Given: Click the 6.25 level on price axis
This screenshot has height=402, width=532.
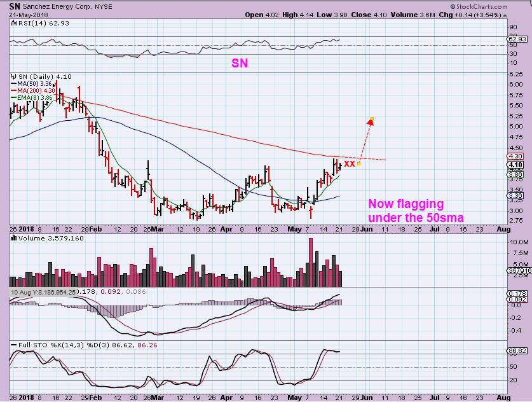Looking at the screenshot, I should [x=515, y=74].
